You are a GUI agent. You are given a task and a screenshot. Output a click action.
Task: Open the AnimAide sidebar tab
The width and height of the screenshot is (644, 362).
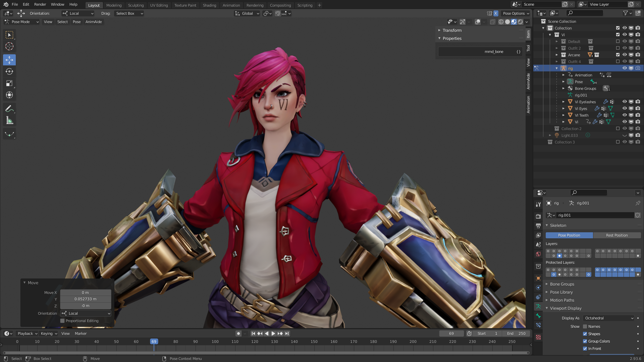tap(528, 81)
